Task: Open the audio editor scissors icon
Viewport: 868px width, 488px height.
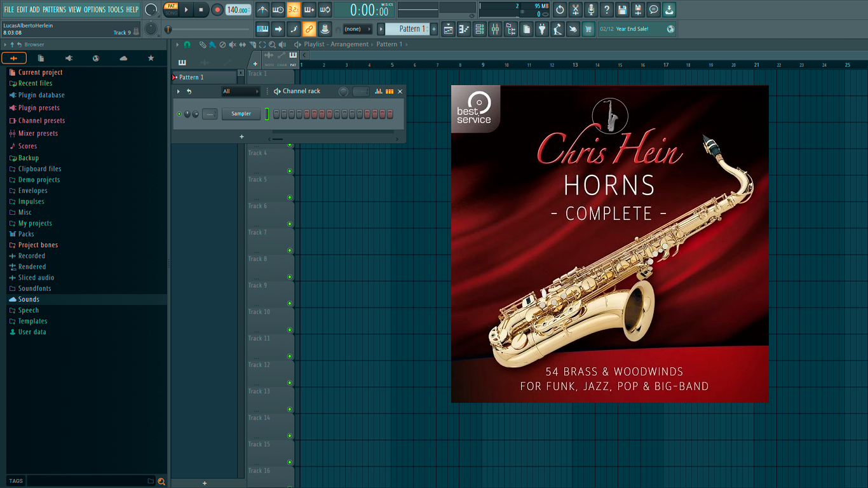Action: click(x=576, y=10)
